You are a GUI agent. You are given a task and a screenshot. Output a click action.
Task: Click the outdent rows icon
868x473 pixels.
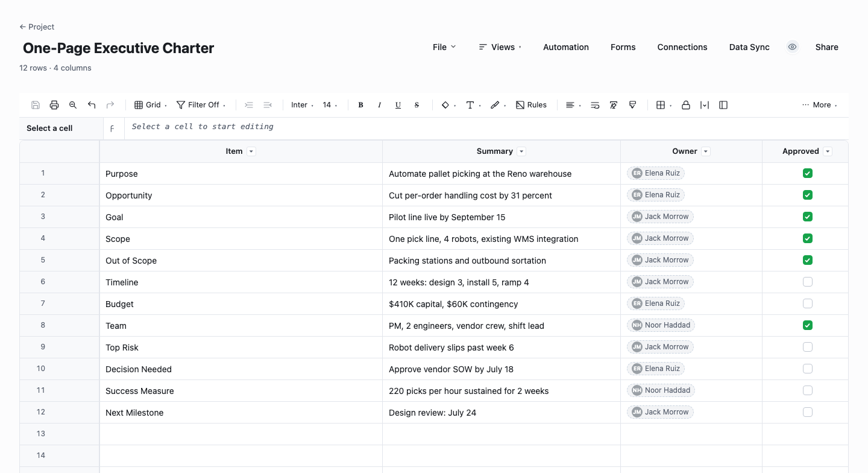click(268, 105)
